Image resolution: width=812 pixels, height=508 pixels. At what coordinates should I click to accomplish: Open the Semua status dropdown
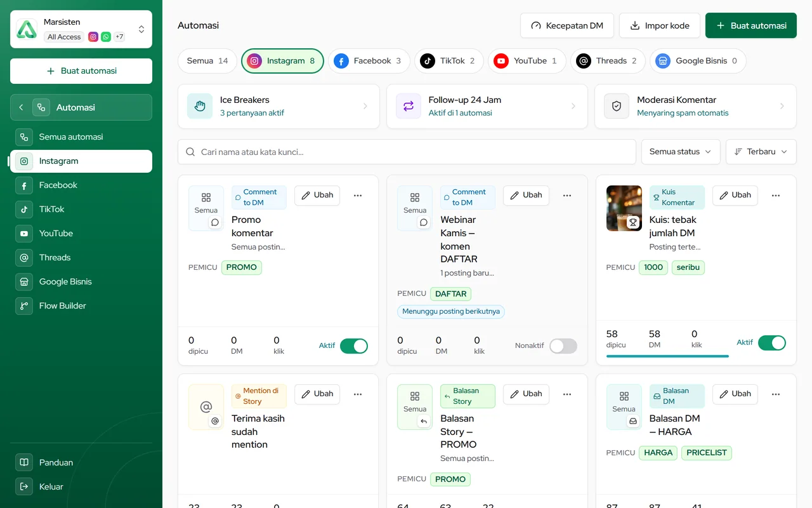pos(681,152)
